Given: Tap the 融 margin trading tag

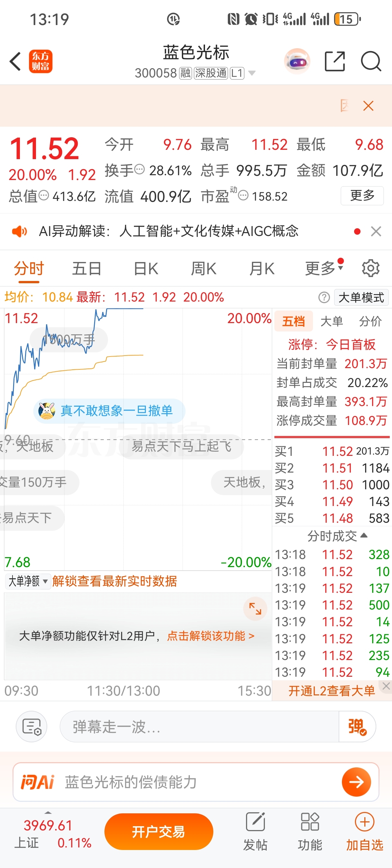Looking at the screenshot, I should coord(185,73).
